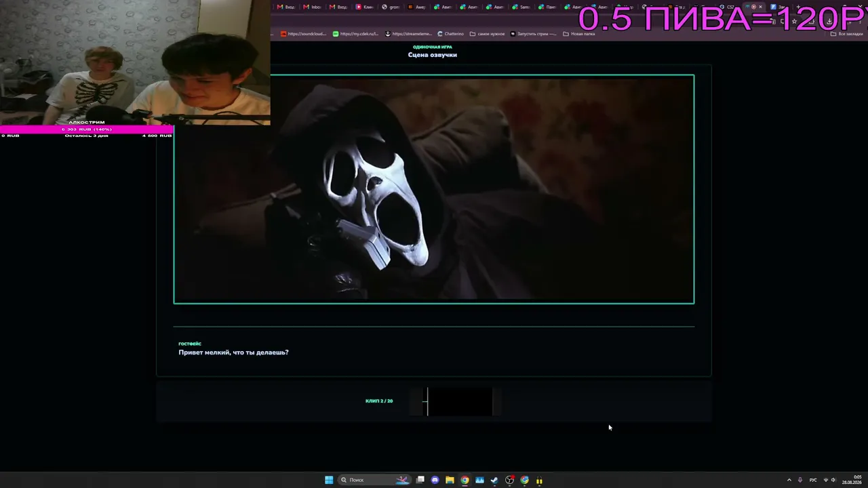The height and width of the screenshot is (488, 868).
Task: Expand the Новая папка bookmark folder
Action: [x=579, y=34]
